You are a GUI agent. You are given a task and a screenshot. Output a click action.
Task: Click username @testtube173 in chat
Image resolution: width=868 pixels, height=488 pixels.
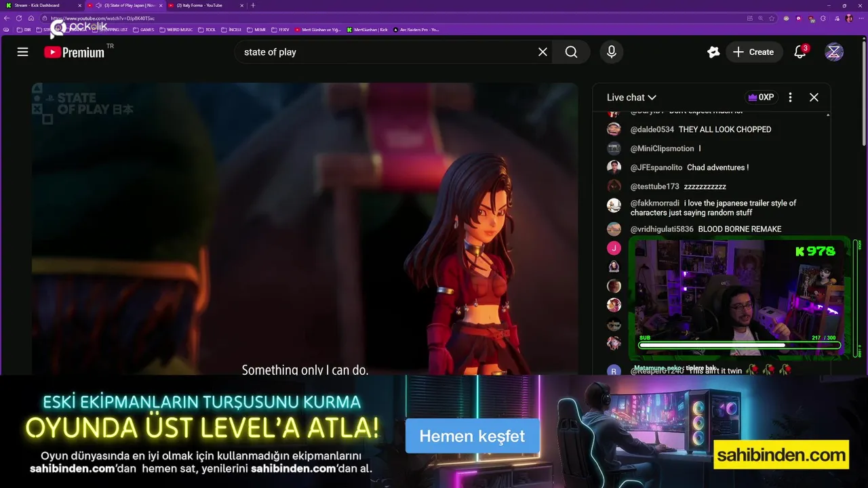[654, 186]
